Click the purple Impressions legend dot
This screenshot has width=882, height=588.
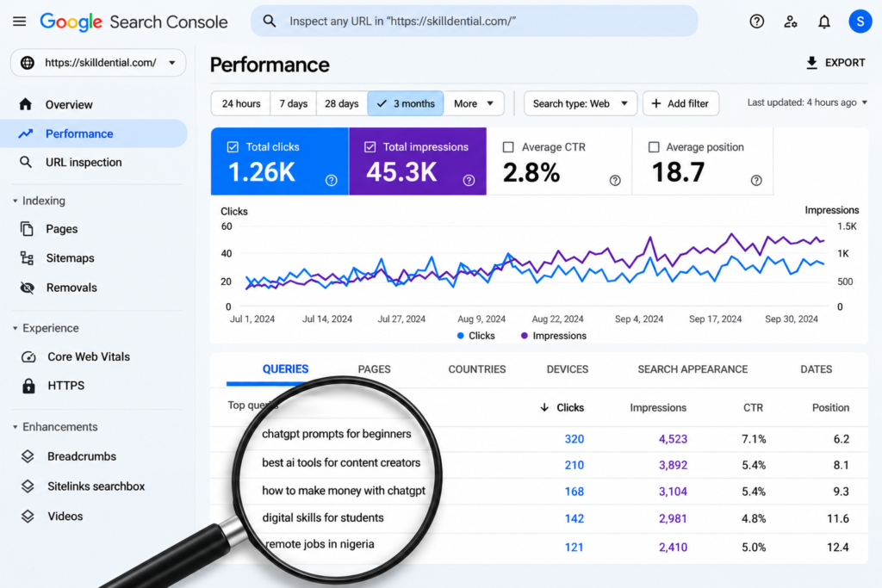coord(525,336)
